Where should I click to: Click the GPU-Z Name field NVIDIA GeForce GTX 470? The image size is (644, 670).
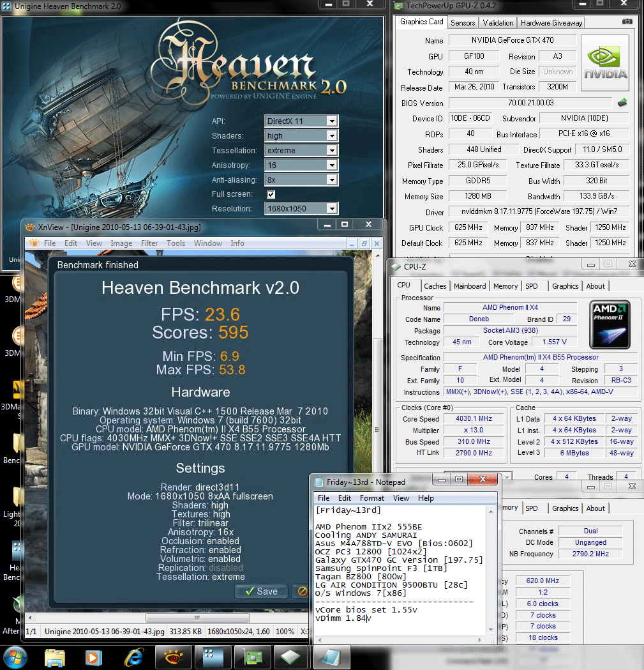point(513,40)
